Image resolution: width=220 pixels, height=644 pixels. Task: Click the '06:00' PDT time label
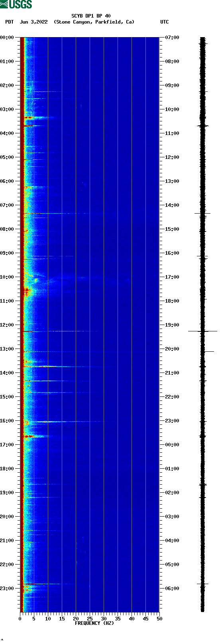7,181
